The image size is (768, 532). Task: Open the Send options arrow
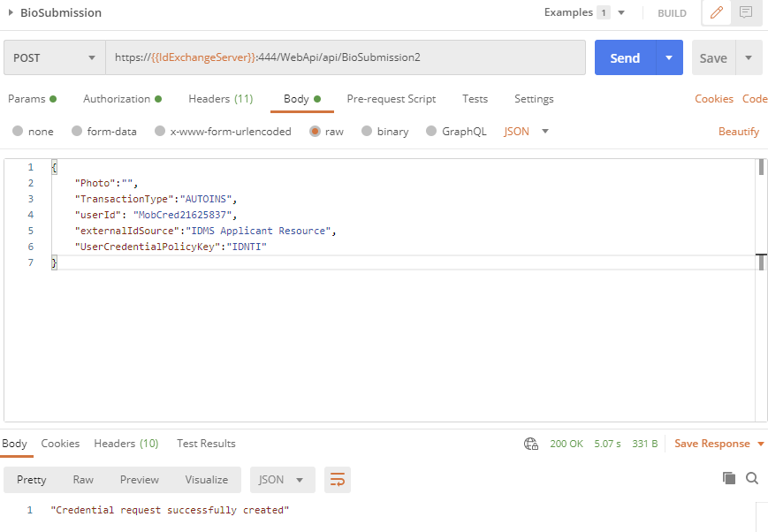coord(669,57)
